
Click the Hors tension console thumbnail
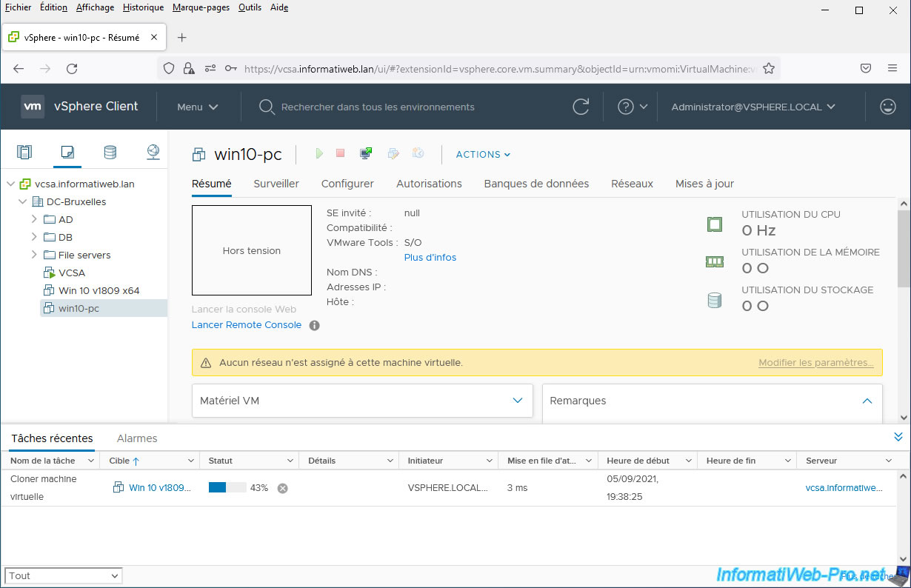(252, 250)
